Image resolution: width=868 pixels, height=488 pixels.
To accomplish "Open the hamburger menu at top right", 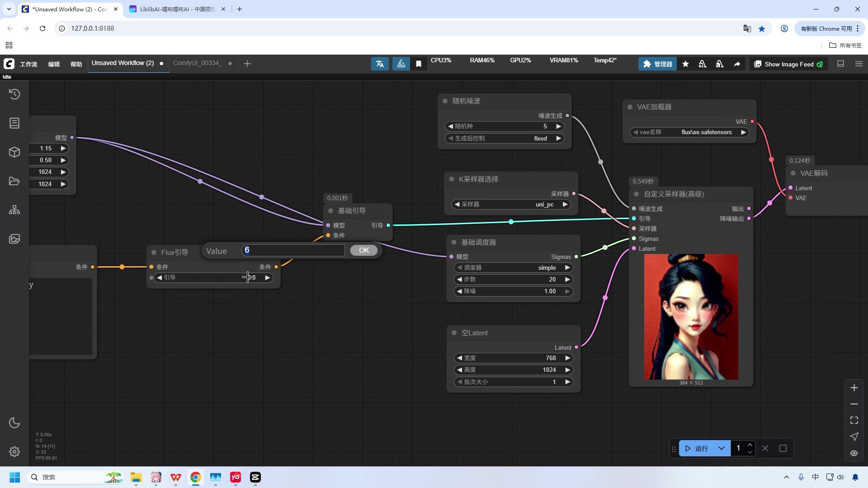I will 859,64.
